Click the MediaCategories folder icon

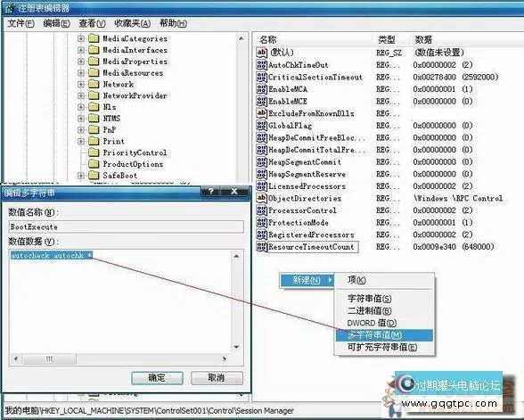click(x=94, y=38)
